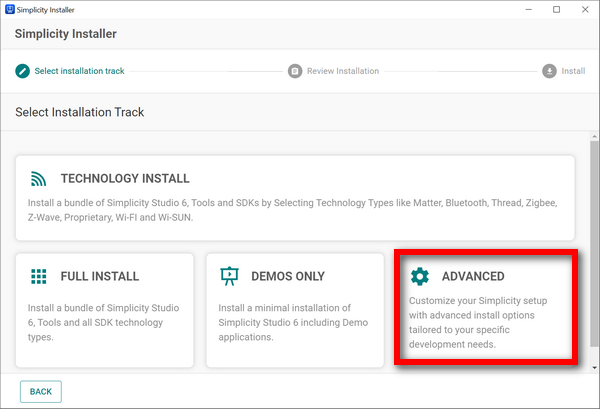This screenshot has width=600, height=409.
Task: Click the Technology Install description text
Action: pyautogui.click(x=292, y=210)
